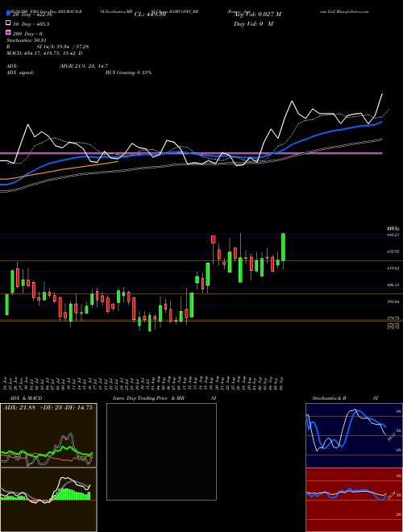This screenshot has width=403, height=532.
Task: Click the 'MACD: 434.17, 418.75, 15.42 D' line
Action: point(44,53)
